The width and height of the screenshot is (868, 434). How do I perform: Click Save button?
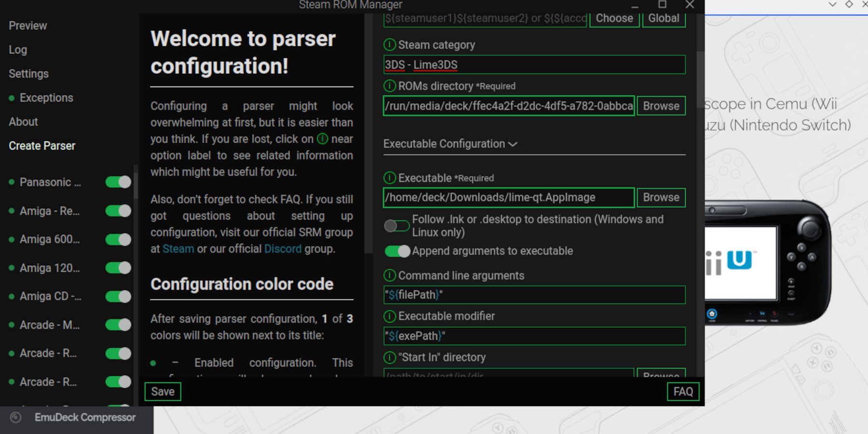163,392
